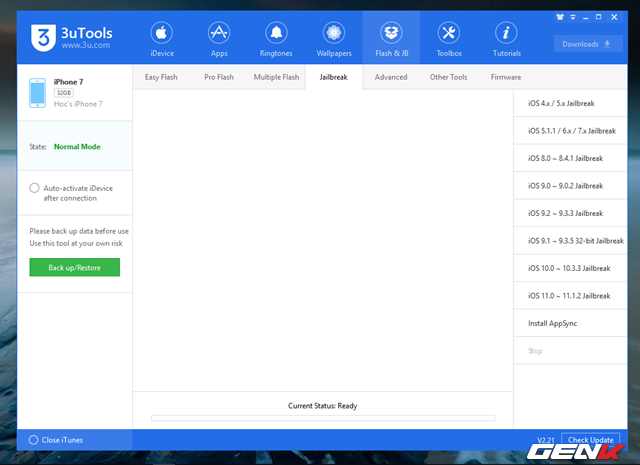Click the www.3u.com address text
This screenshot has width=640, height=465.
(86, 45)
